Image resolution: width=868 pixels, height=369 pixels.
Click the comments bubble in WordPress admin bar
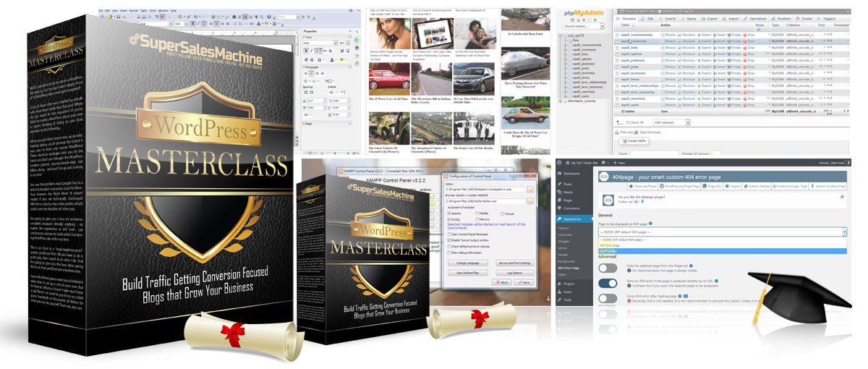(603, 163)
